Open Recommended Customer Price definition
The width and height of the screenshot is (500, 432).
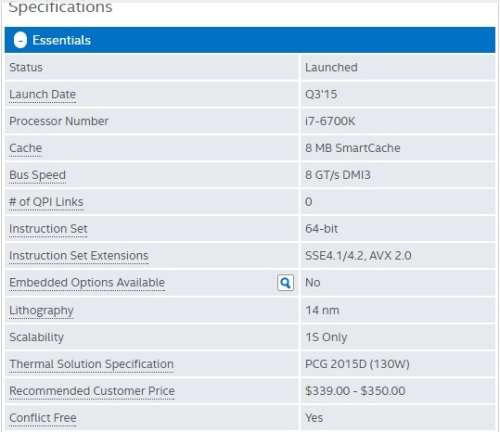(92, 391)
